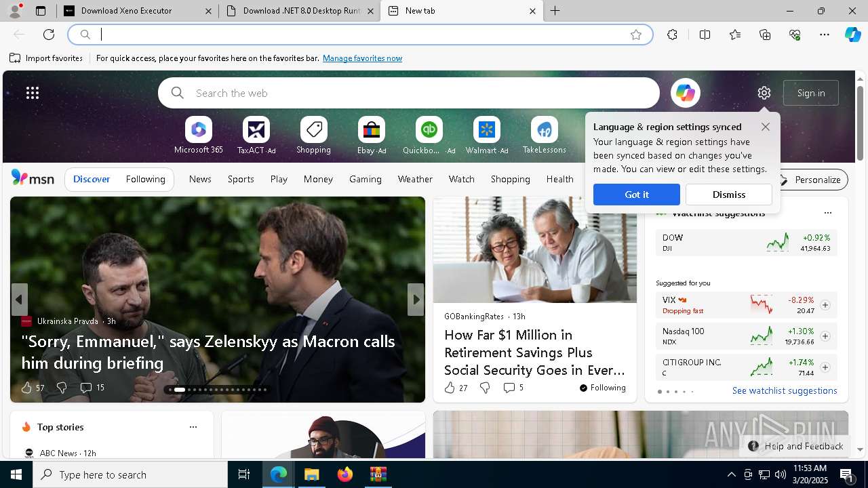The width and height of the screenshot is (868, 488).
Task: Open the Sports category
Action: click(x=241, y=179)
